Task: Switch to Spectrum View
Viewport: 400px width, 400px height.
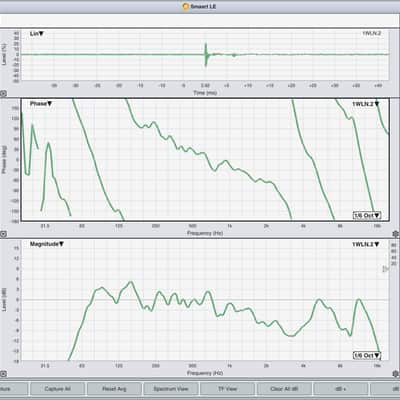Action: 171,389
